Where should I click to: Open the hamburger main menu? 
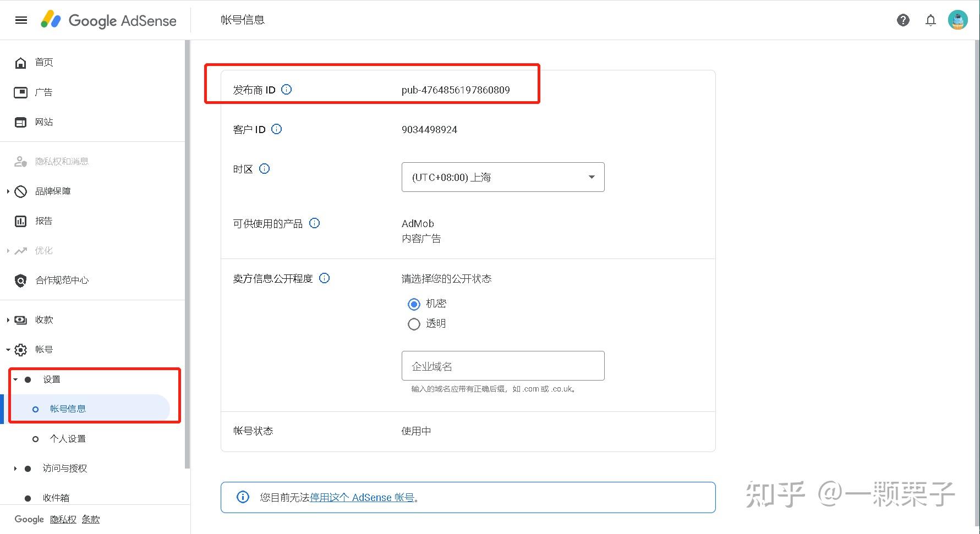point(21,20)
